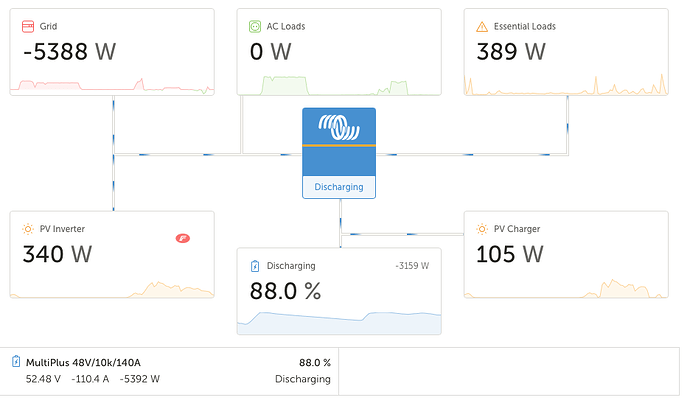The width and height of the screenshot is (690, 403).
Task: Click the PV Inverter yield sparkline
Action: (112, 289)
